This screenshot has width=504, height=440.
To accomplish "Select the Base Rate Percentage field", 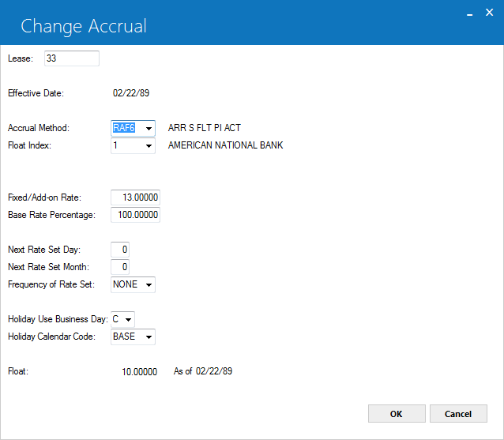I will point(135,215).
